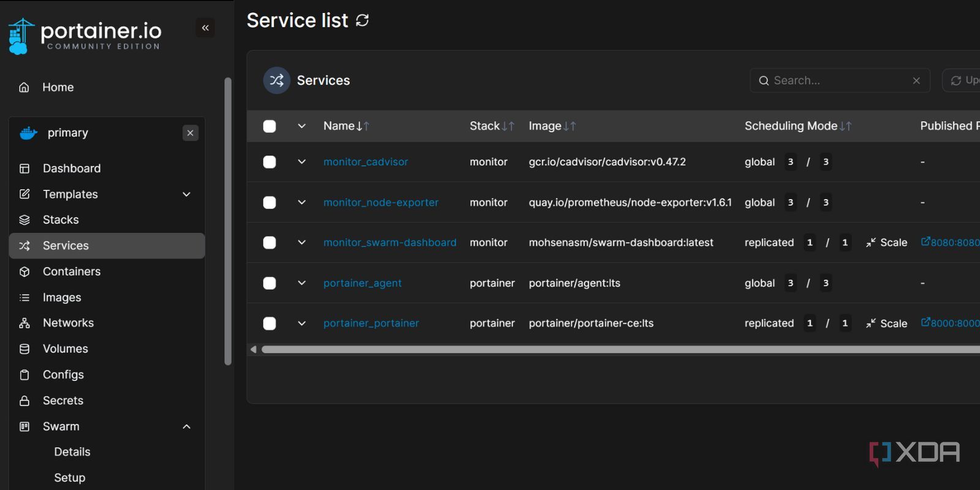Scale the portainer_portainer service
Viewport: 980px width, 490px height.
coord(886,323)
